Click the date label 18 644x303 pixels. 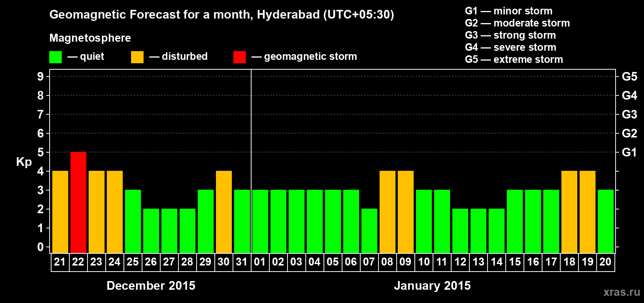click(x=569, y=262)
